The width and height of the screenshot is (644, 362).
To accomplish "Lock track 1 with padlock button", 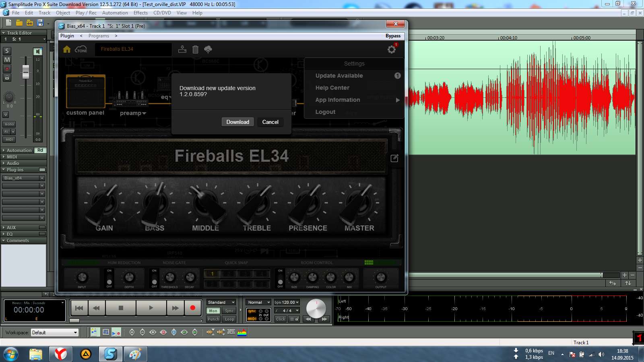I will (x=7, y=77).
